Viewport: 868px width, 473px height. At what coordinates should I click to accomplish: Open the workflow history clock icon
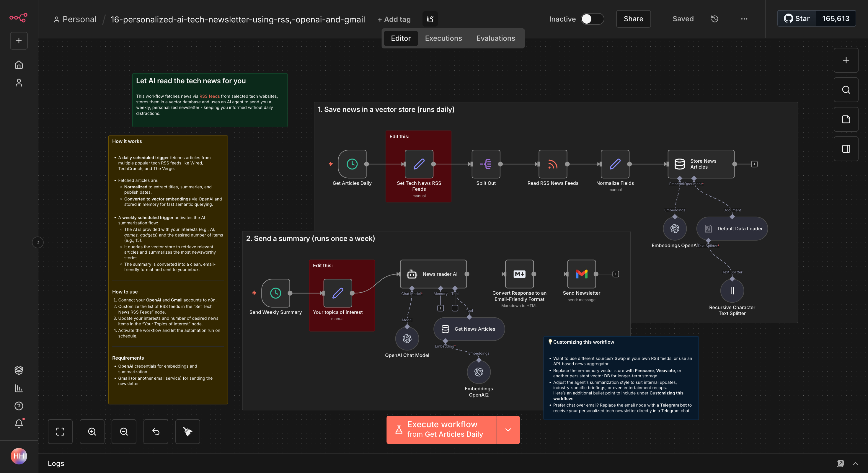click(x=714, y=19)
